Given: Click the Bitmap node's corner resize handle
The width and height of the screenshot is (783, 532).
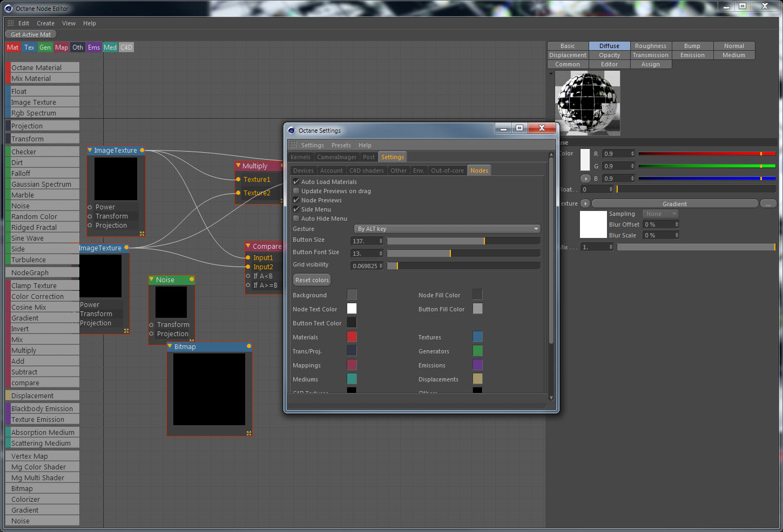Looking at the screenshot, I should 249,433.
